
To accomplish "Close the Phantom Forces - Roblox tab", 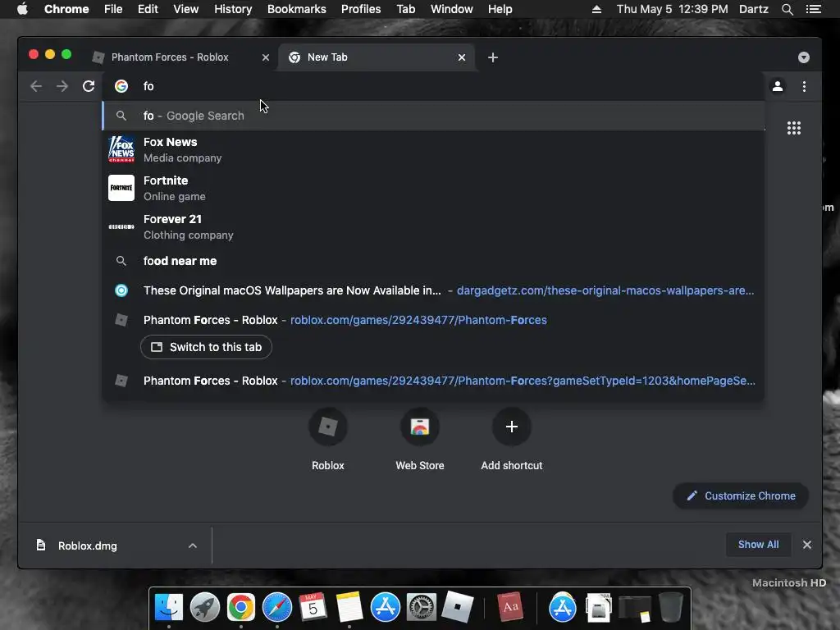I will [265, 57].
